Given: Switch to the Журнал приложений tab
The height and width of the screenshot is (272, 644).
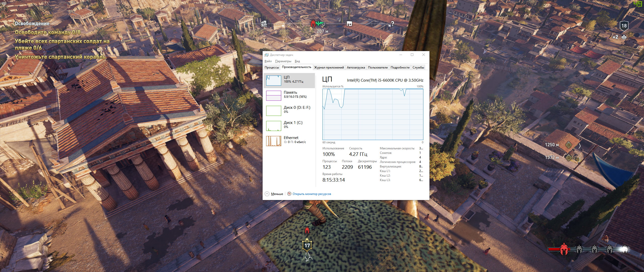Looking at the screenshot, I should point(329,67).
